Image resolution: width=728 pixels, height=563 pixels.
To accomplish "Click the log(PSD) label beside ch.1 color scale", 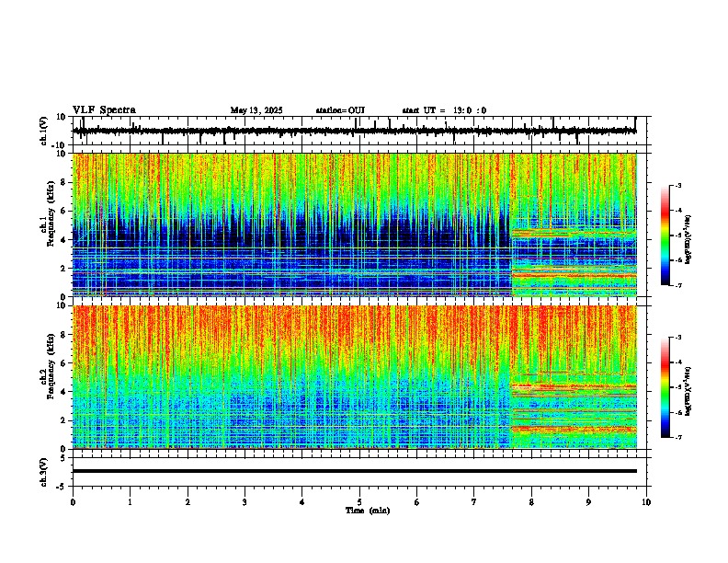I will [688, 239].
